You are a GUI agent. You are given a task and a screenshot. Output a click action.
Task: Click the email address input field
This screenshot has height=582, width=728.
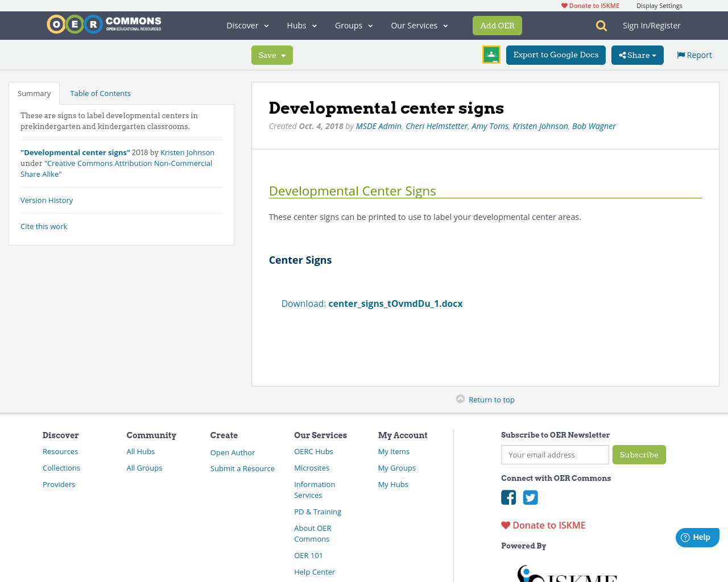pyautogui.click(x=555, y=455)
